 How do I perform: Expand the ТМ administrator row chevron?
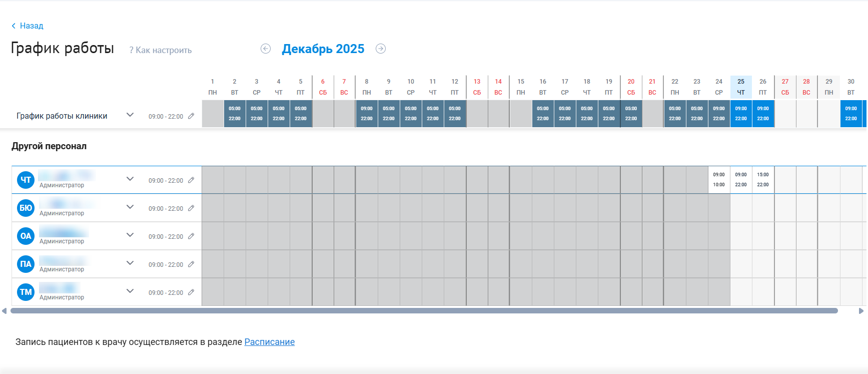pos(130,291)
